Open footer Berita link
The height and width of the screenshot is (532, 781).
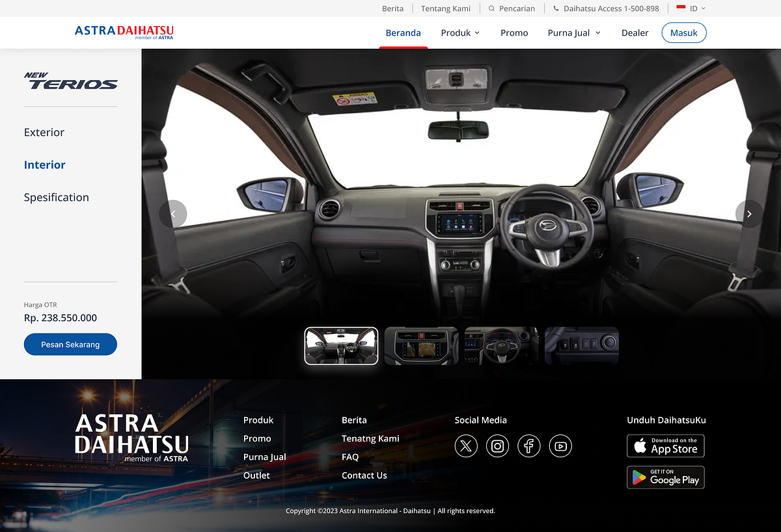pos(354,420)
